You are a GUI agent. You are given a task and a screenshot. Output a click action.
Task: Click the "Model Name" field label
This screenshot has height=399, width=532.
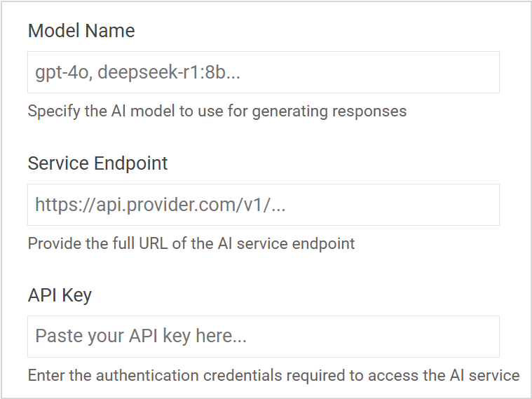coord(81,32)
